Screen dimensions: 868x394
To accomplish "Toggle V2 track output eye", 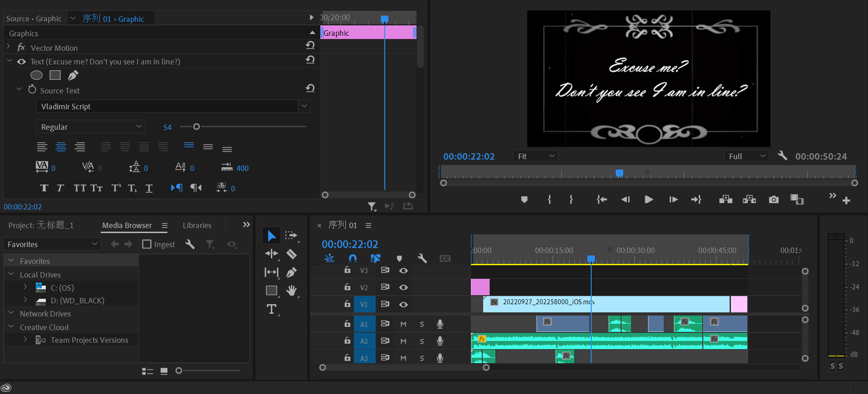I will (x=403, y=287).
